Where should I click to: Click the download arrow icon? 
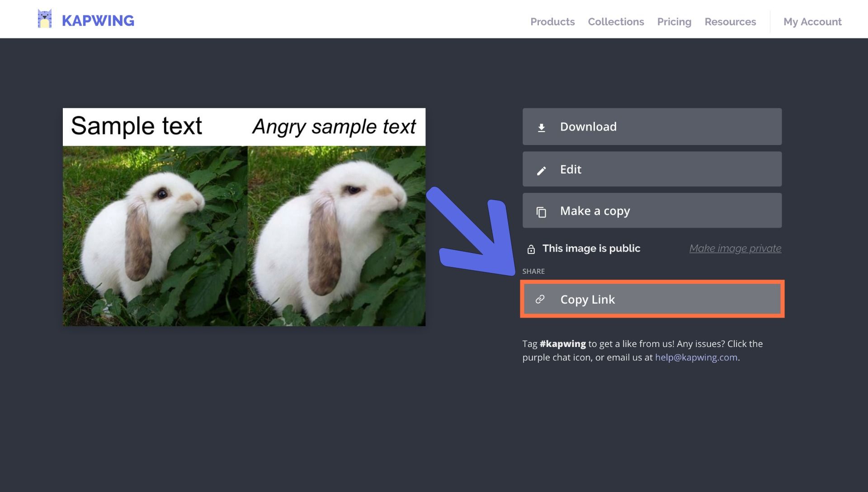pyautogui.click(x=541, y=128)
